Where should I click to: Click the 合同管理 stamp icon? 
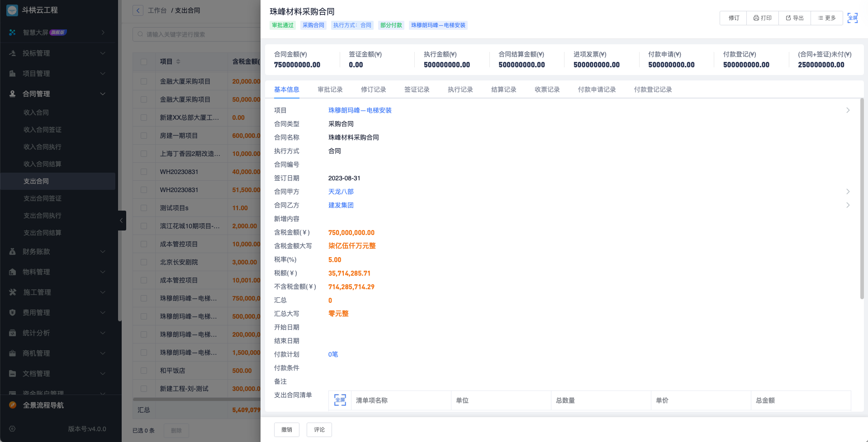pos(12,94)
